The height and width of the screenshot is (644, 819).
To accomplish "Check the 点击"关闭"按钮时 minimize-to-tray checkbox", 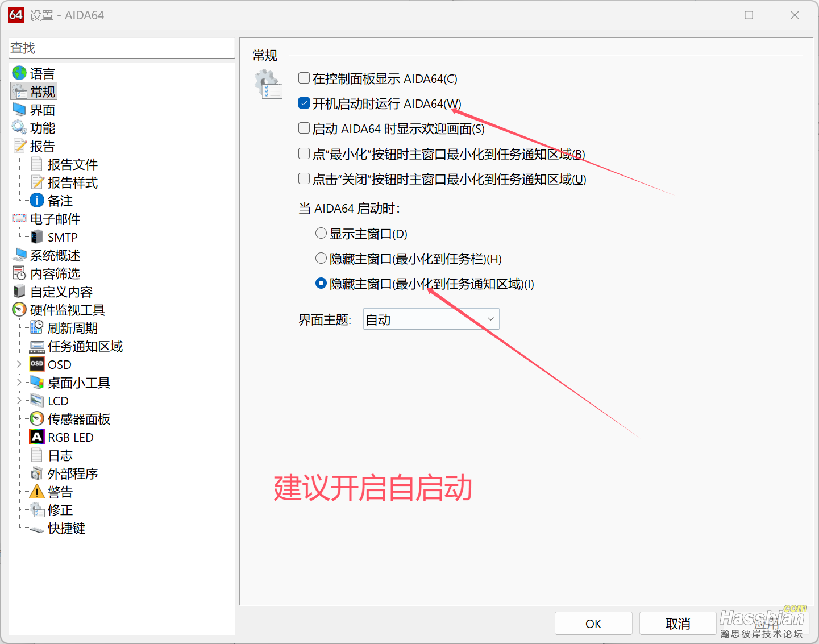I will [304, 178].
